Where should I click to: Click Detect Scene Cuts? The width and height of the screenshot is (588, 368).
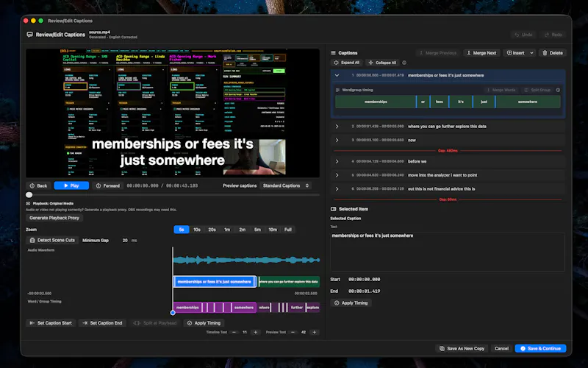click(x=52, y=240)
